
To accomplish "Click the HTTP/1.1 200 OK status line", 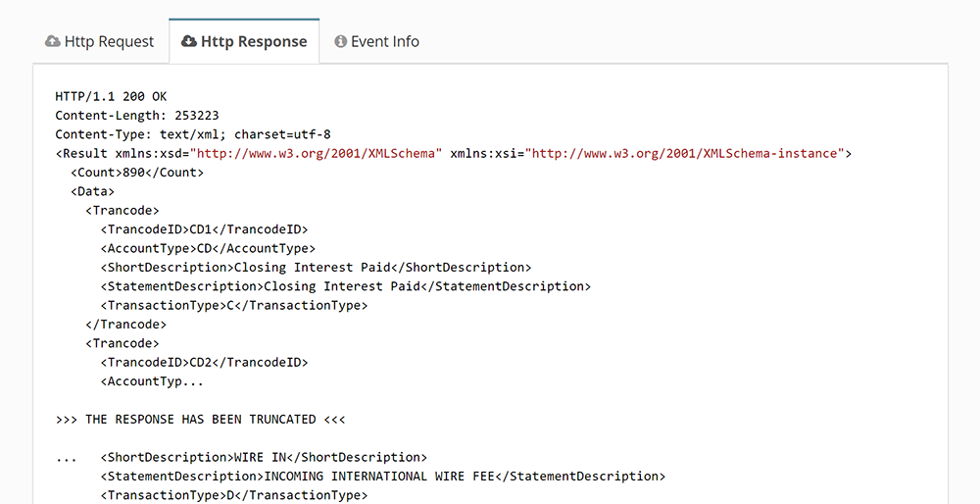I will (x=111, y=97).
